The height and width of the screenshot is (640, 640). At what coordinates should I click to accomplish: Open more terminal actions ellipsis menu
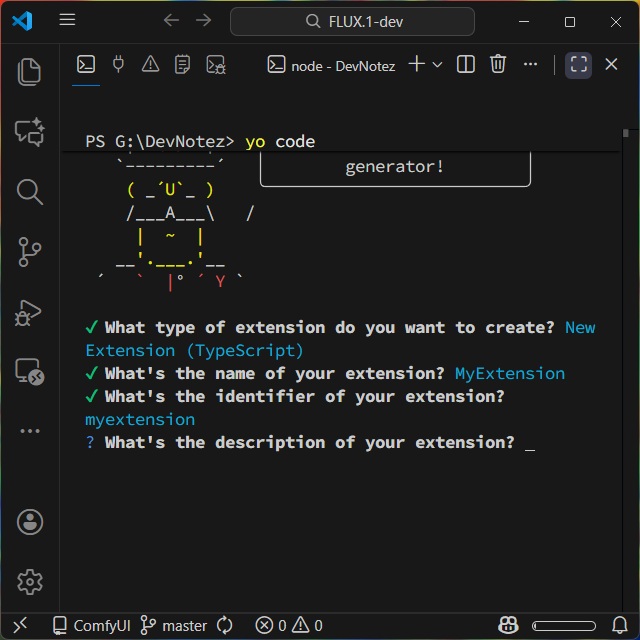[530, 65]
